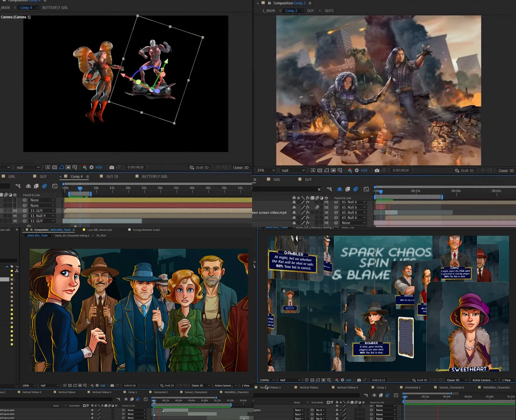Toggle 3D layer switch on the 11. Null 9 row
Viewport: 516px width, 420px height.
point(15,216)
